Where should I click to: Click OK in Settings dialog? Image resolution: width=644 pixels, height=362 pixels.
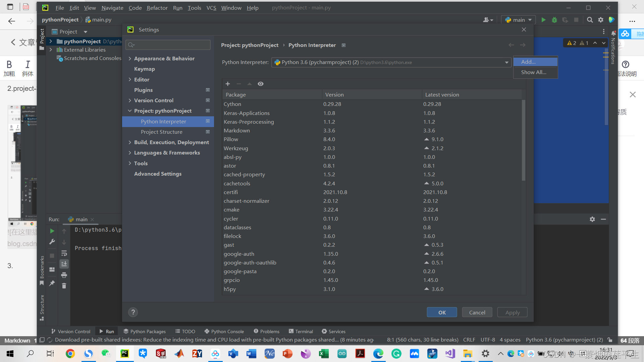click(442, 312)
